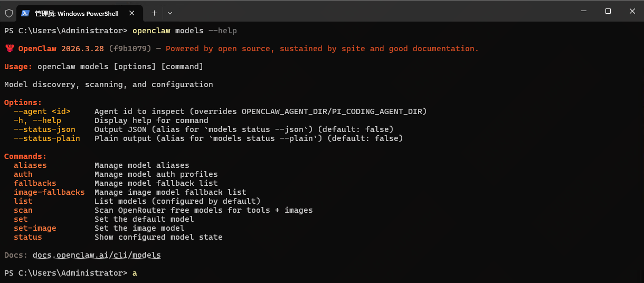Image resolution: width=644 pixels, height=283 pixels.
Task: Click the PowerShell icon on the tab
Action: point(24,13)
